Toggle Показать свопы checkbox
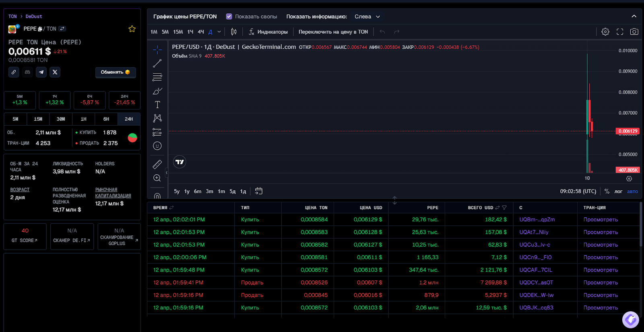644x332 pixels. coord(229,16)
